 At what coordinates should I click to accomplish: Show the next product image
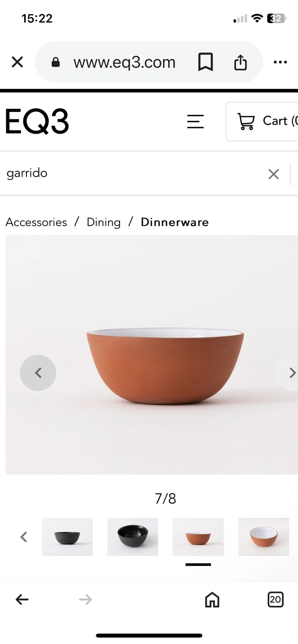click(292, 373)
